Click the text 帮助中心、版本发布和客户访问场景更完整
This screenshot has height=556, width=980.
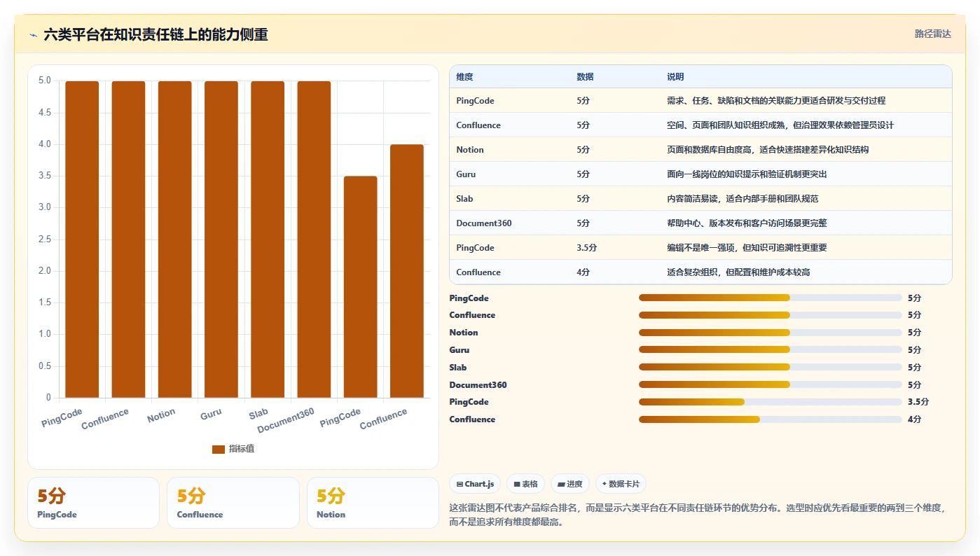coord(747,223)
